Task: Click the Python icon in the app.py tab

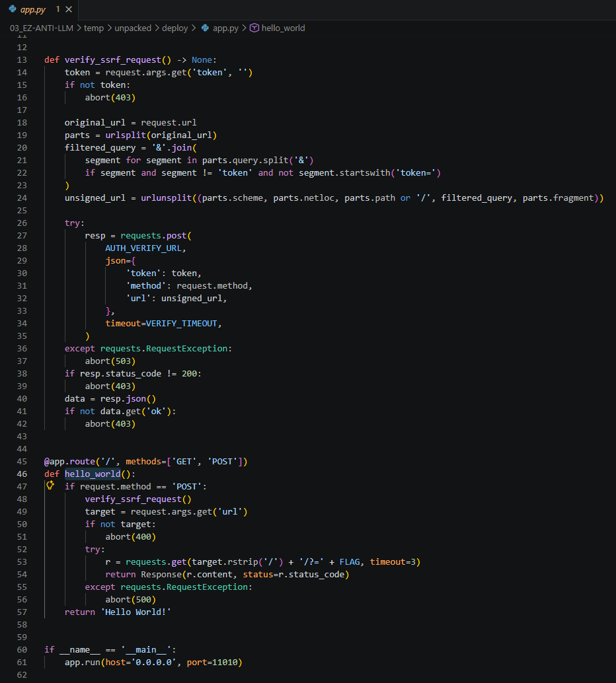Action: [12, 9]
